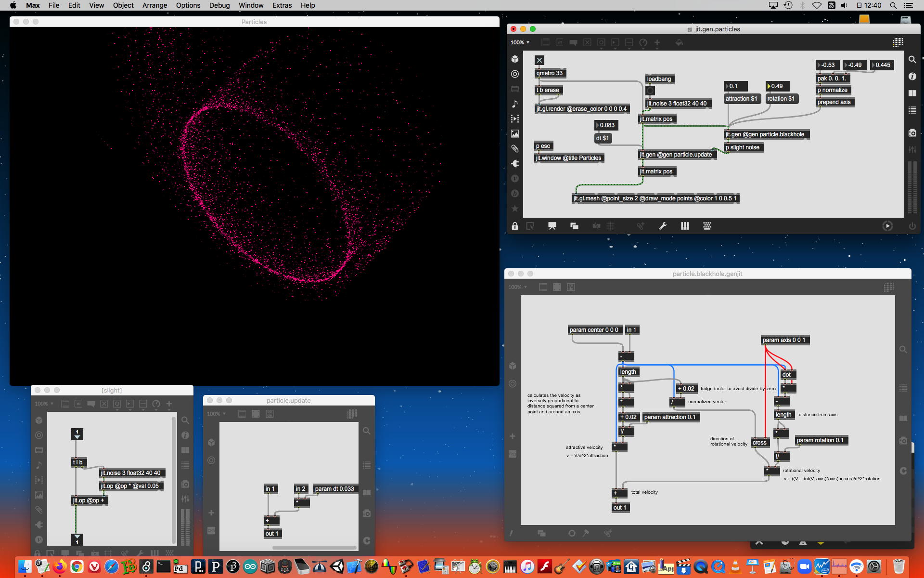
Task: Toggle the patcher lock icon
Action: [x=515, y=226]
